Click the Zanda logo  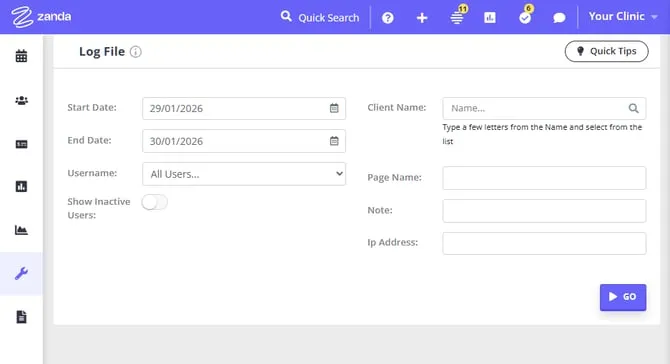pyautogui.click(x=41, y=17)
